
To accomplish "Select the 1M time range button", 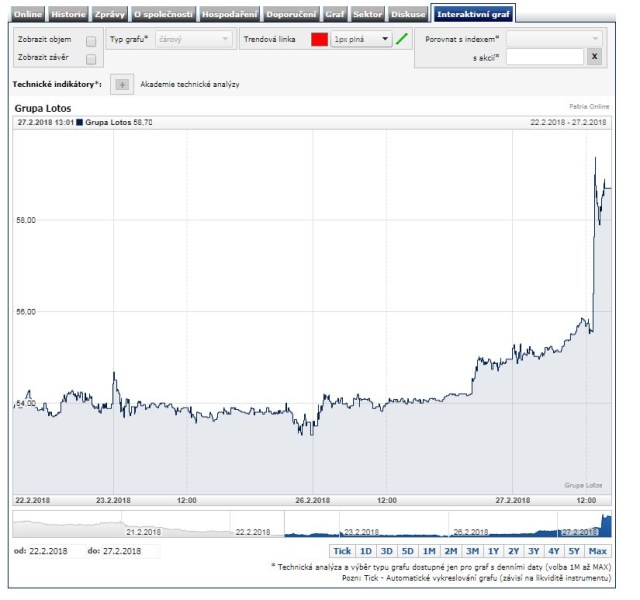I will 428,551.
